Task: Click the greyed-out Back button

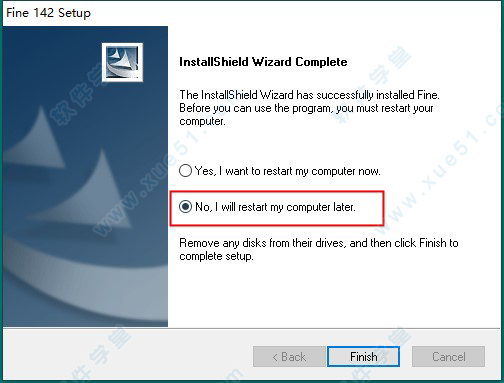Action: [x=289, y=357]
